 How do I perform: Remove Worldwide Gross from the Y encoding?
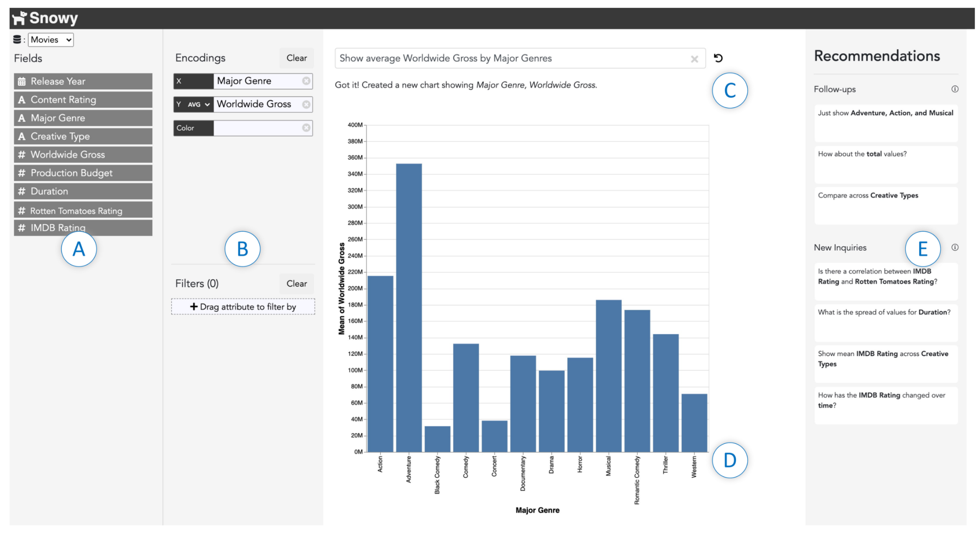306,104
